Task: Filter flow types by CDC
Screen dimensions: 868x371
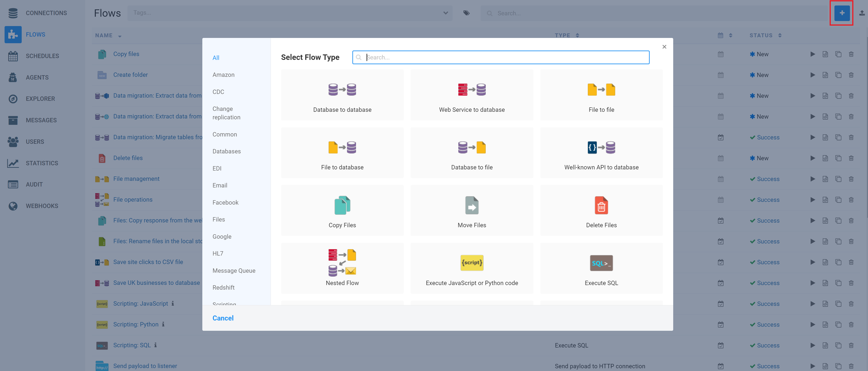Action: pos(218,92)
